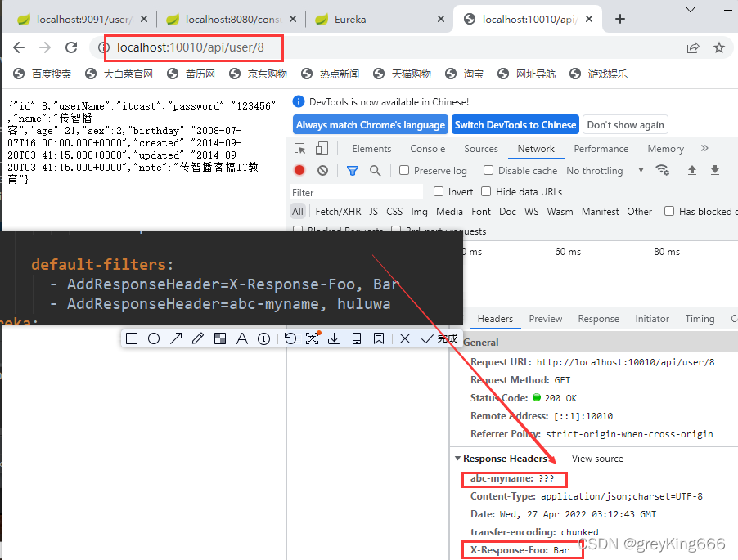Bookmark this page with the star
The image size is (738, 560).
coord(718,47)
